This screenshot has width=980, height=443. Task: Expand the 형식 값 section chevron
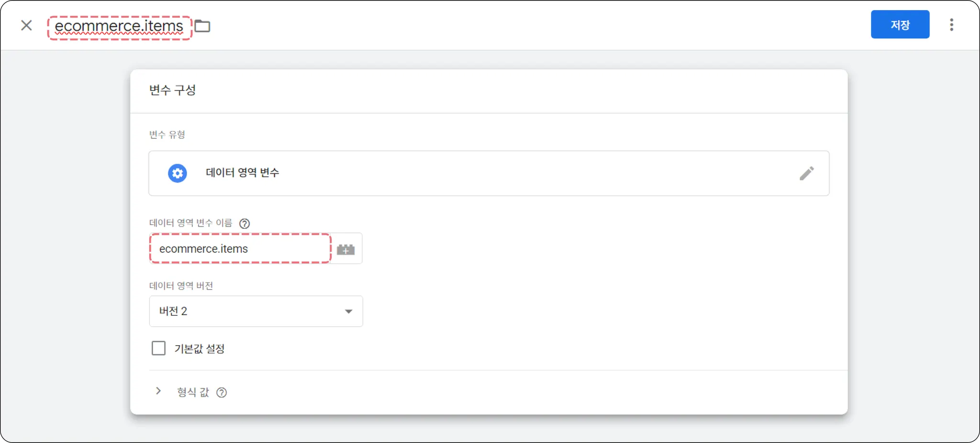click(158, 391)
